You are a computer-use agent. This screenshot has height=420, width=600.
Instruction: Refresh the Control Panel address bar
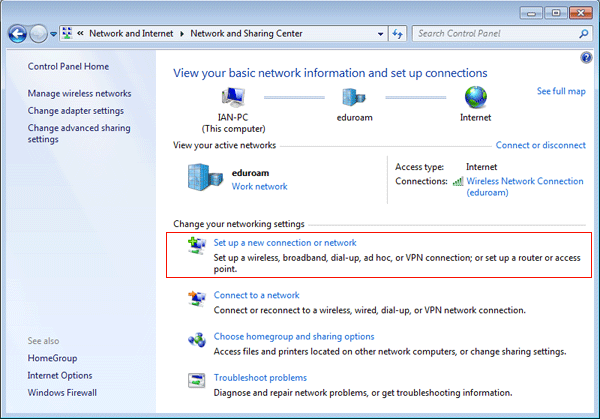(397, 33)
